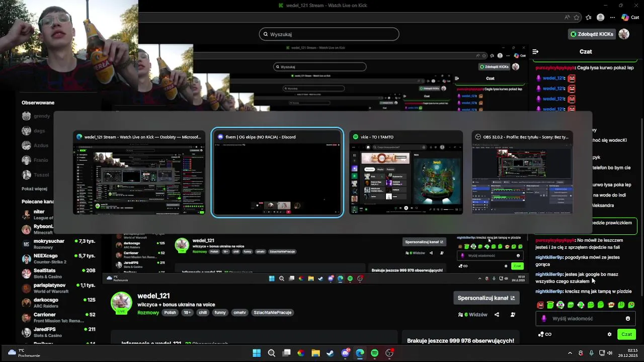Open the volume control in system tray
This screenshot has width=644, height=362.
(x=609, y=353)
